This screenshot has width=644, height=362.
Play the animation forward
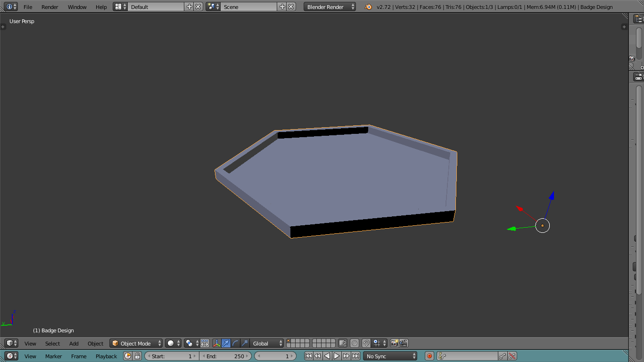[x=337, y=356]
